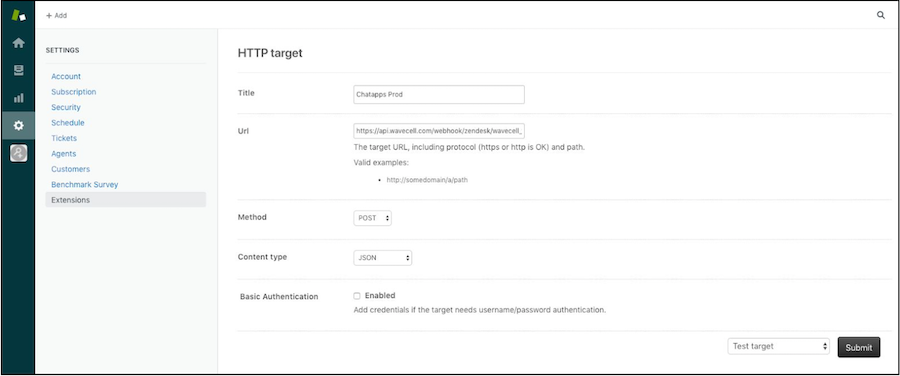
Task: Click the Url input field
Action: pos(439,130)
